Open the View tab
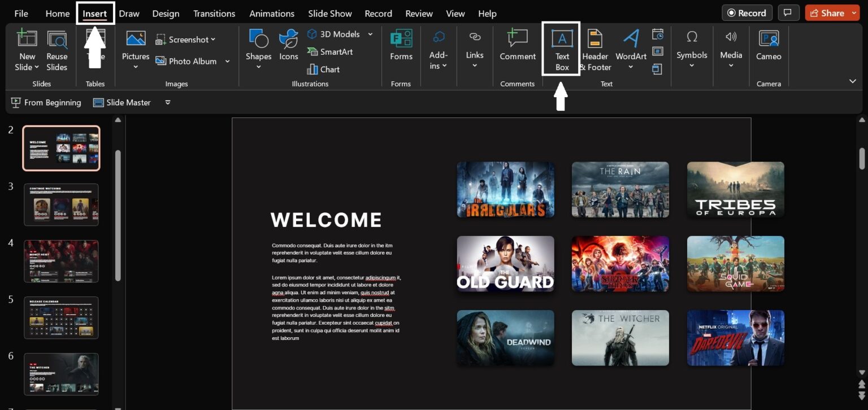868x410 pixels. click(x=455, y=14)
